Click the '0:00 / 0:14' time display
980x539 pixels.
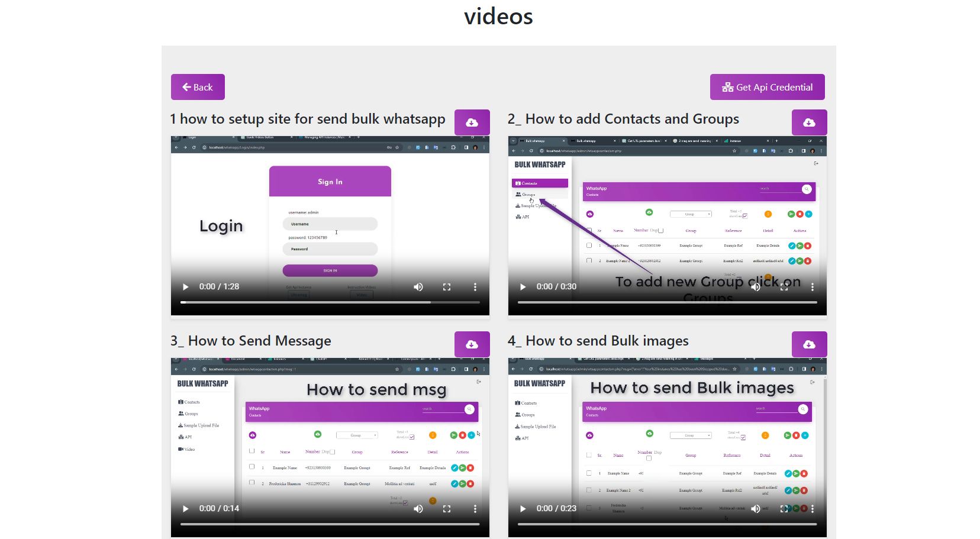219,509
